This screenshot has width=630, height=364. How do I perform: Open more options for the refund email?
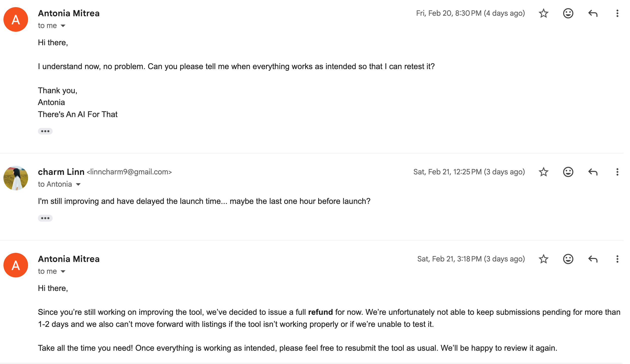coord(617,259)
